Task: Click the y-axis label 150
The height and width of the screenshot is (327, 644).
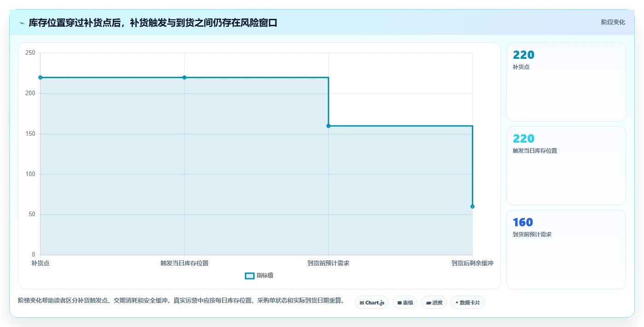Action: pyautogui.click(x=30, y=134)
